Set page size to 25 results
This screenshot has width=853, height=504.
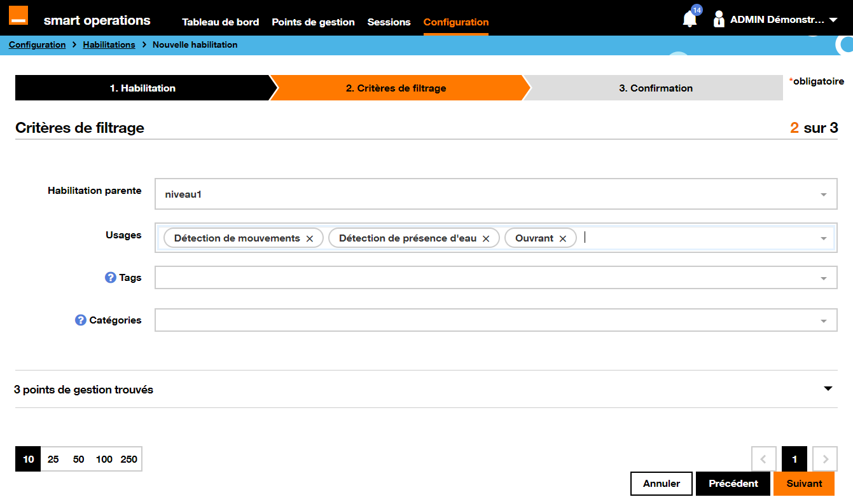coord(53,459)
